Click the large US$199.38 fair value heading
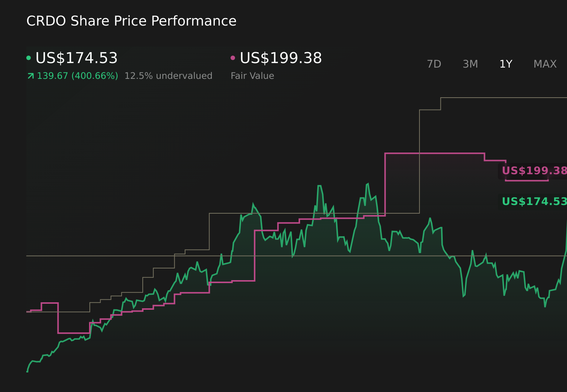This screenshot has height=392, width=567. coord(281,58)
